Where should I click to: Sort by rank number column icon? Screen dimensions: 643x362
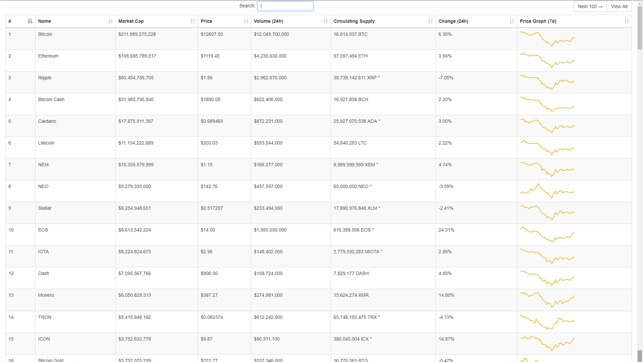point(30,21)
